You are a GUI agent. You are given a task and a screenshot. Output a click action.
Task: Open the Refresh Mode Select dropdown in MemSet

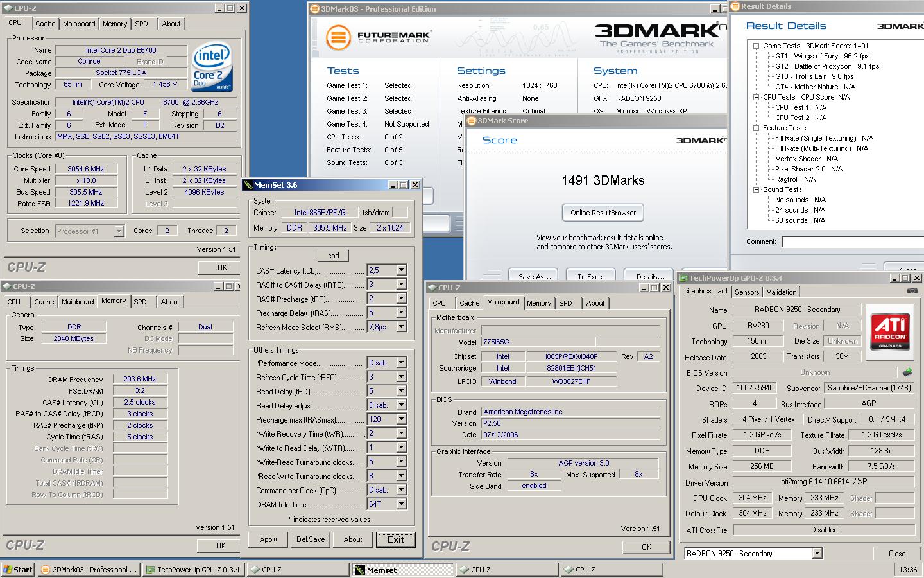pyautogui.click(x=401, y=327)
